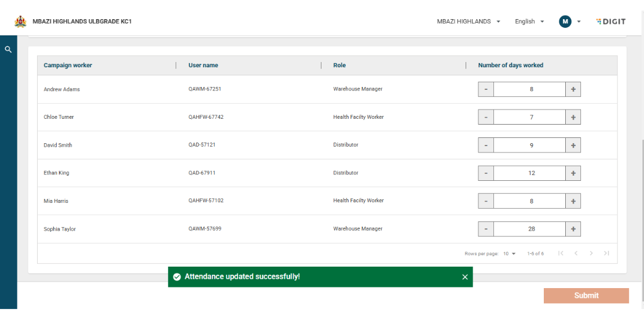The height and width of the screenshot is (313, 644).
Task: Submit the attendance register
Action: [586, 296]
